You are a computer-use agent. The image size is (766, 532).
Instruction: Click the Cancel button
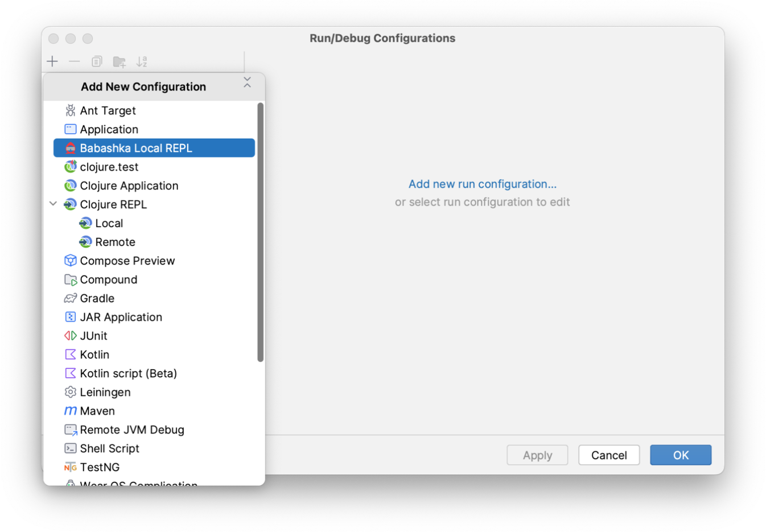click(x=609, y=455)
